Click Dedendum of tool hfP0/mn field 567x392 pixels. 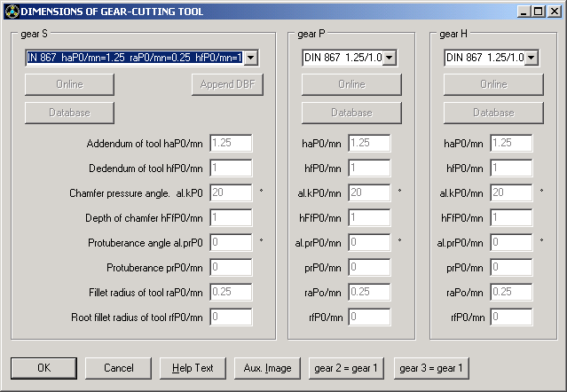[231, 168]
